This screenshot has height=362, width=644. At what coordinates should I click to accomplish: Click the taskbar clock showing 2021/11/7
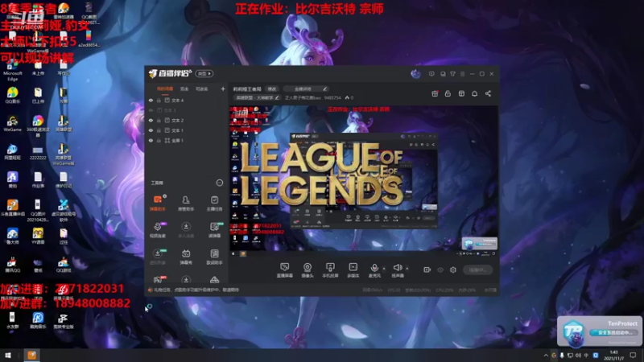pos(613,356)
